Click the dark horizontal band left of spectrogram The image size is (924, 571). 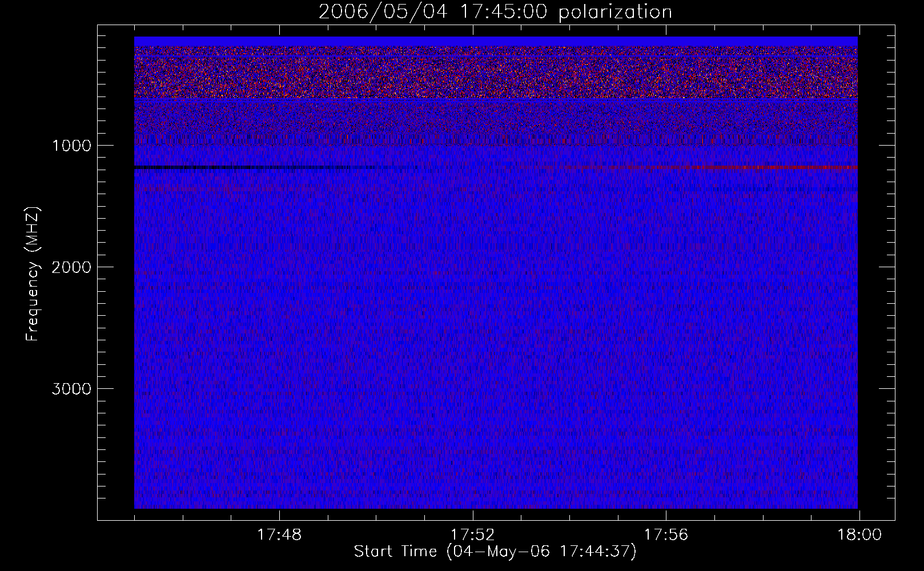(x=240, y=167)
